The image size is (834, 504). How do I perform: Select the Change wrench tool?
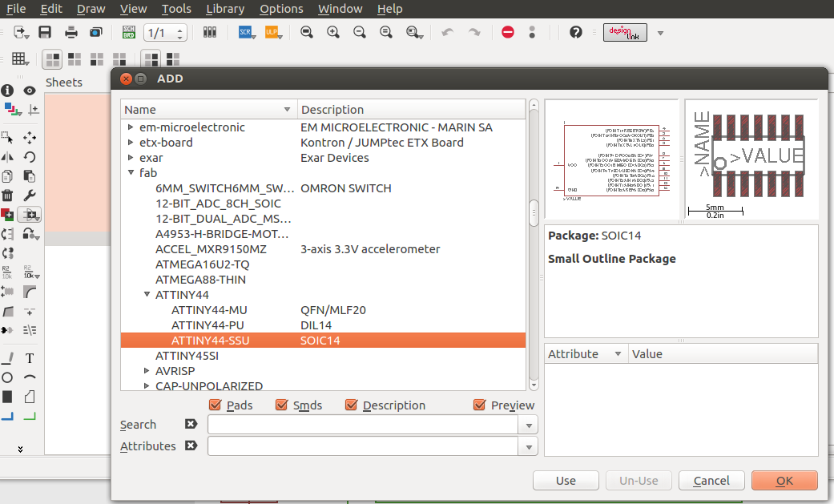(x=30, y=196)
